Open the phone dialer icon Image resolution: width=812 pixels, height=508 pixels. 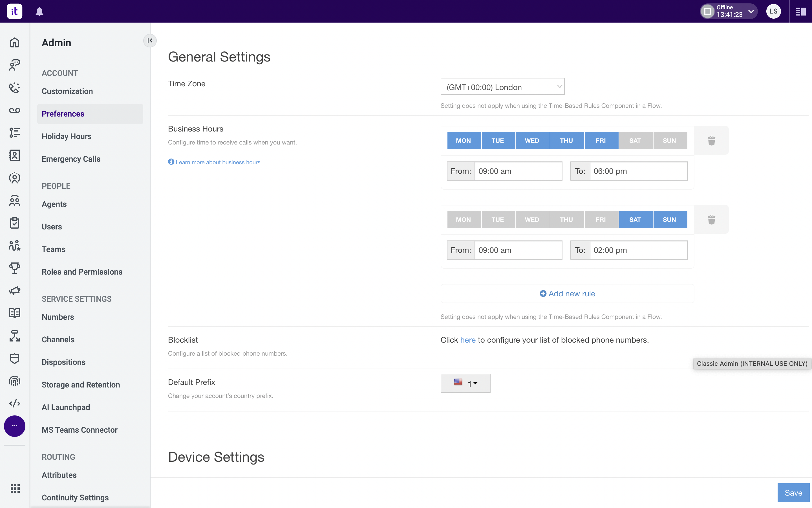point(14,88)
